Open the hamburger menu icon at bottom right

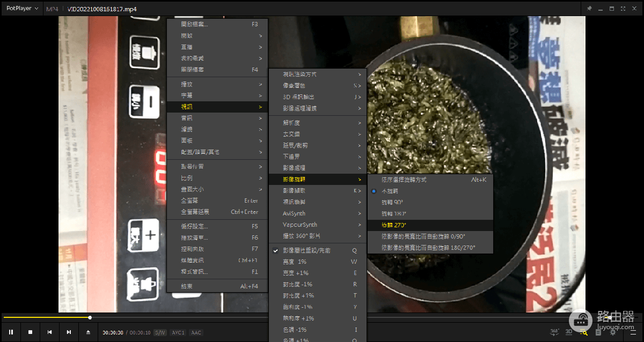[633, 332]
